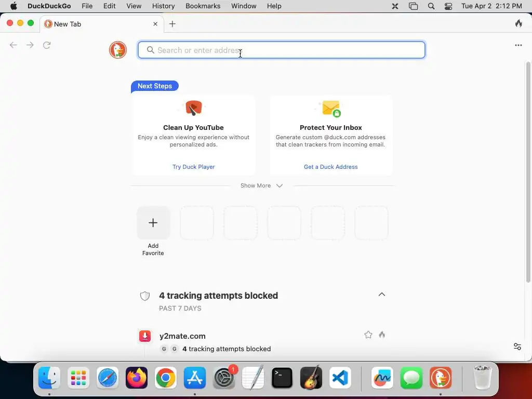Viewport: 532px width, 399px height.
Task: Open the View menu
Action: [134, 6]
